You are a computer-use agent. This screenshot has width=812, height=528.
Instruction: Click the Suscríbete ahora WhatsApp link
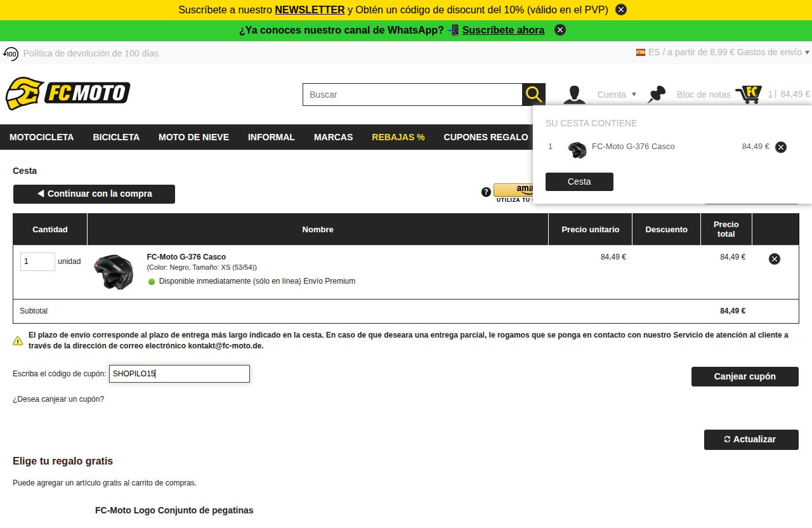point(503,30)
